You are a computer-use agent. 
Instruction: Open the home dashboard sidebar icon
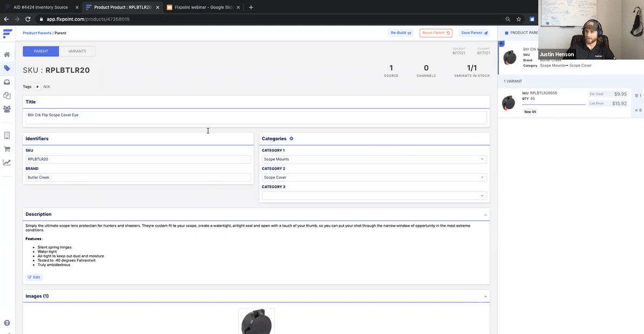pos(7,54)
